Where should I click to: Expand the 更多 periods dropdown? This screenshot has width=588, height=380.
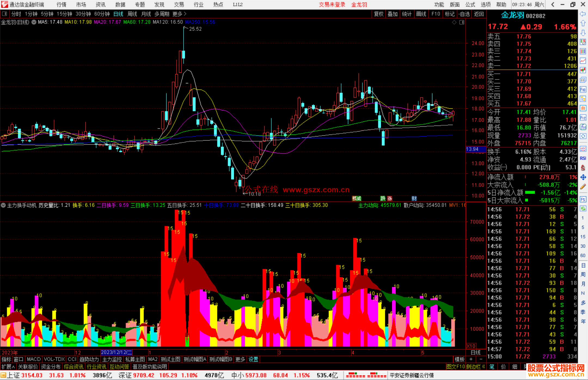(x=179, y=14)
